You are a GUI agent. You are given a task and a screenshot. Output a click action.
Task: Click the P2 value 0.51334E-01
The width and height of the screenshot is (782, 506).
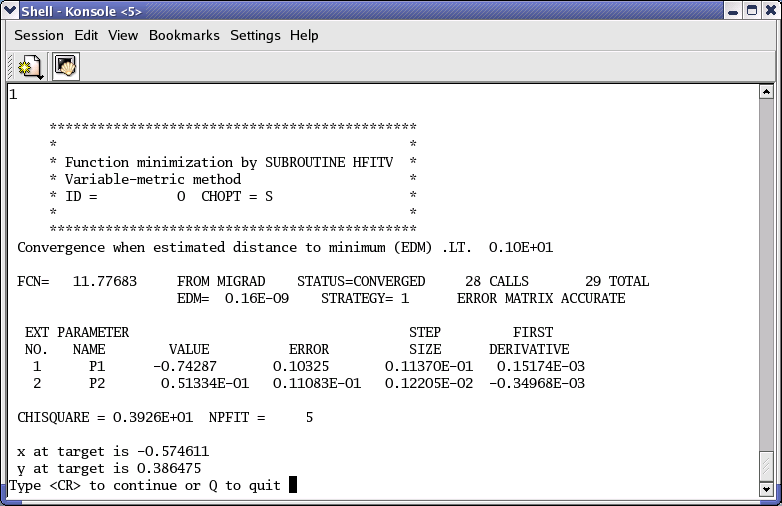[x=204, y=383]
